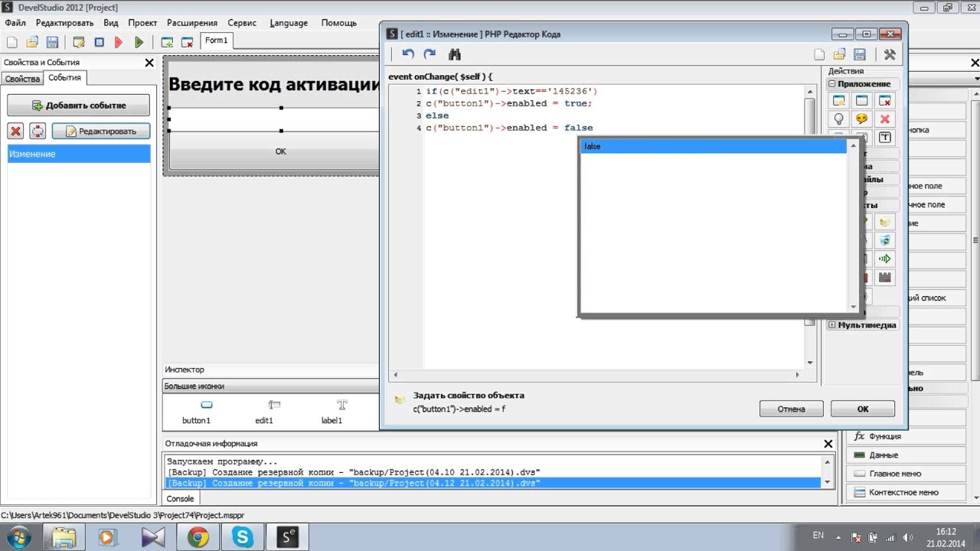Click the speech bubble message action icon
Screen dimensions: 980x551
pyautogui.click(x=862, y=119)
